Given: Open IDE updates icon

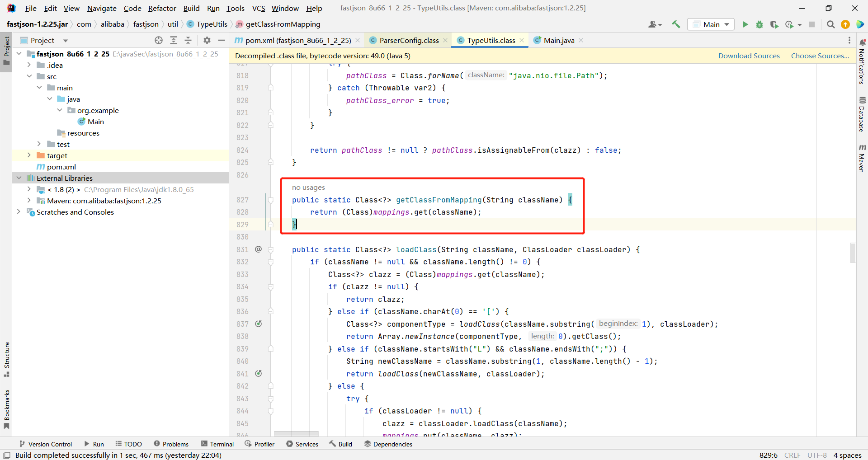Looking at the screenshot, I should (845, 24).
